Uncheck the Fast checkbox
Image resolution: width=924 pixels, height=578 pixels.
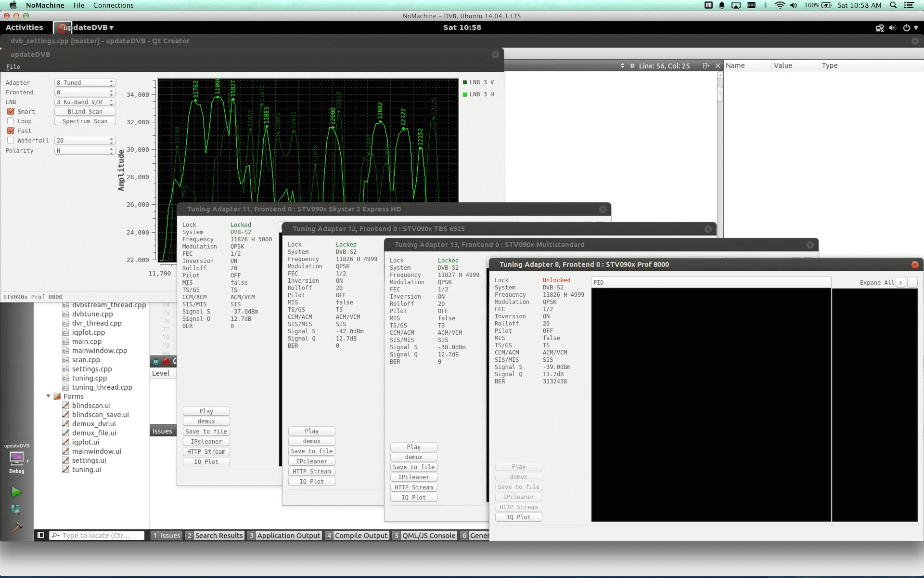tap(11, 131)
